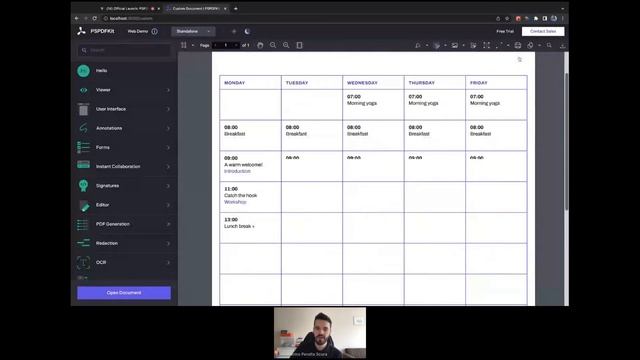This screenshot has height=360, width=640.
Task: Expand the OCR chevron
Action: (x=168, y=262)
